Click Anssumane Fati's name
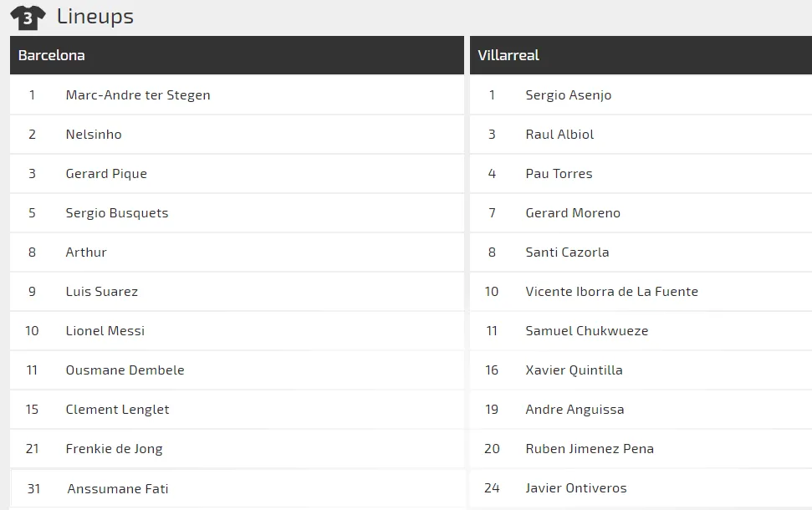The height and width of the screenshot is (510, 812). [118, 488]
